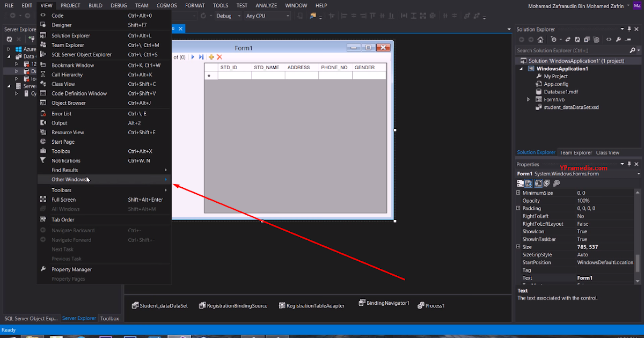Screen dimensions: 644x338
Task: Click the Add New item icon in BindingNavigator
Action: coord(211,57)
